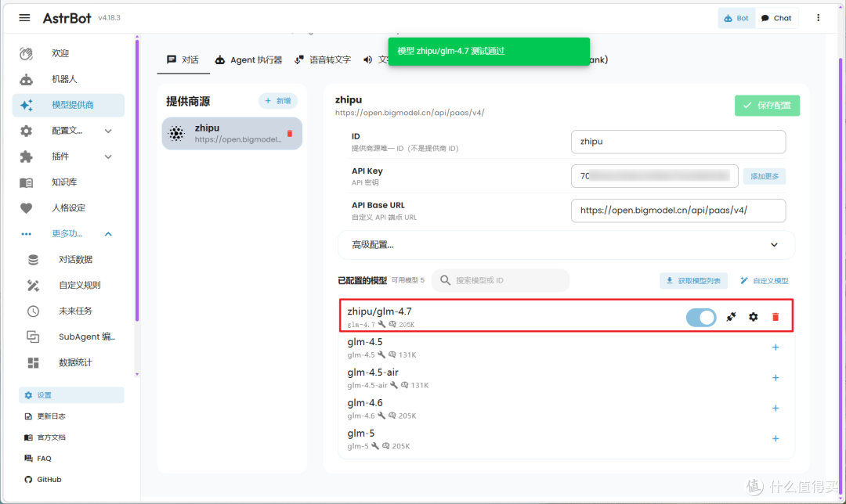Image resolution: width=846 pixels, height=504 pixels.
Task: Click 自定义模型 button
Action: 764,281
